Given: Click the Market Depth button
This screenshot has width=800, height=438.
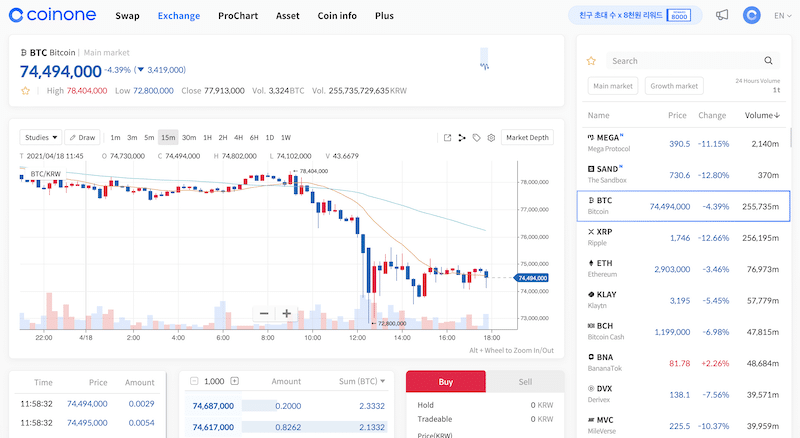Looking at the screenshot, I should [527, 137].
